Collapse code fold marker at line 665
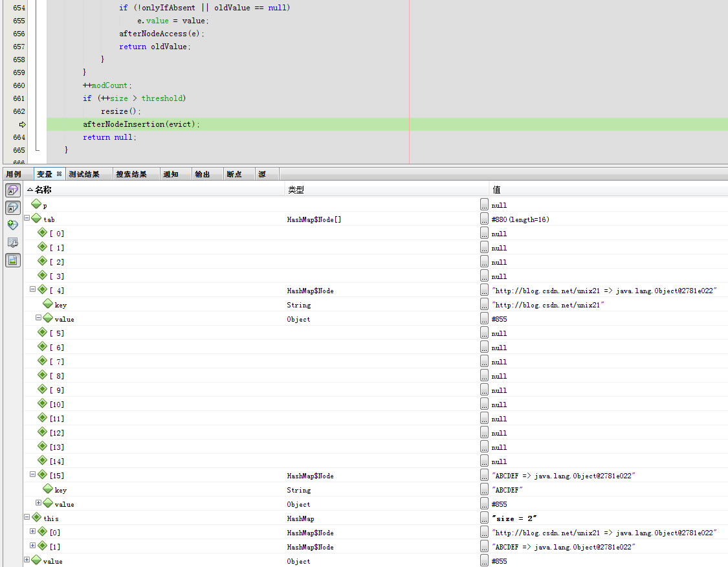This screenshot has width=728, height=567. coord(38,150)
